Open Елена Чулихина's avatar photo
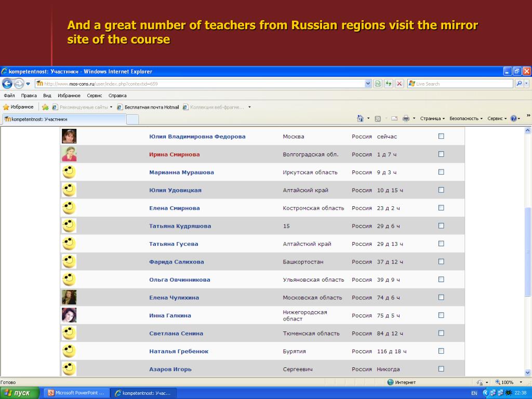532x399 pixels. 69,297
